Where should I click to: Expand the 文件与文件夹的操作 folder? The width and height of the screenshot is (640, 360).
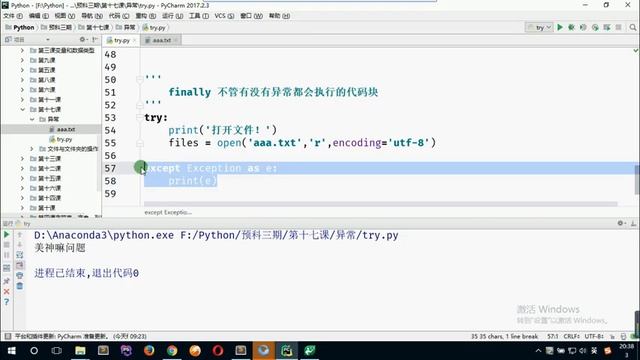(x=32, y=149)
